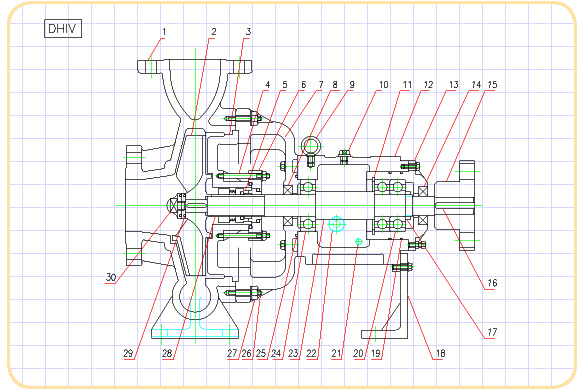Select part number 29 callout
The width and height of the screenshot is (584, 390).
click(x=128, y=353)
